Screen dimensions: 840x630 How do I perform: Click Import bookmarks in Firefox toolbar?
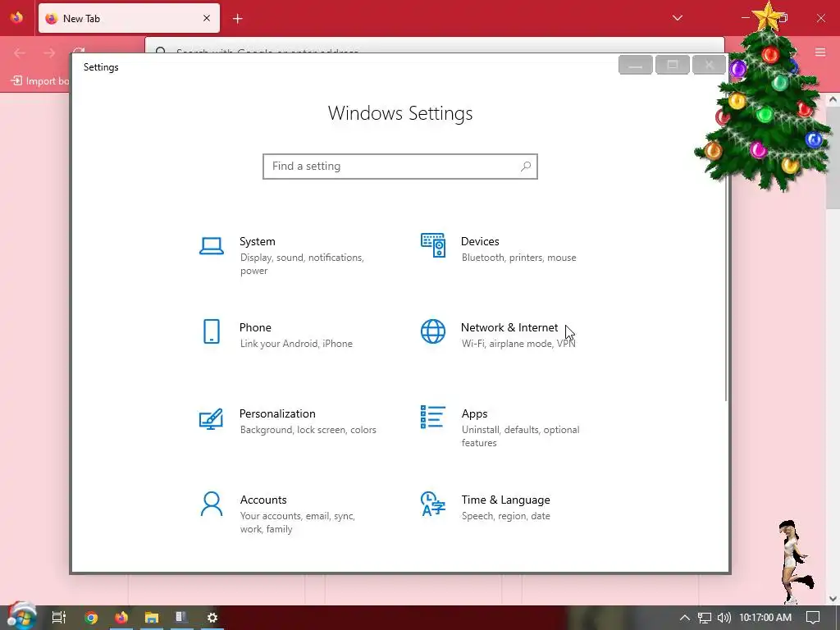pyautogui.click(x=41, y=81)
